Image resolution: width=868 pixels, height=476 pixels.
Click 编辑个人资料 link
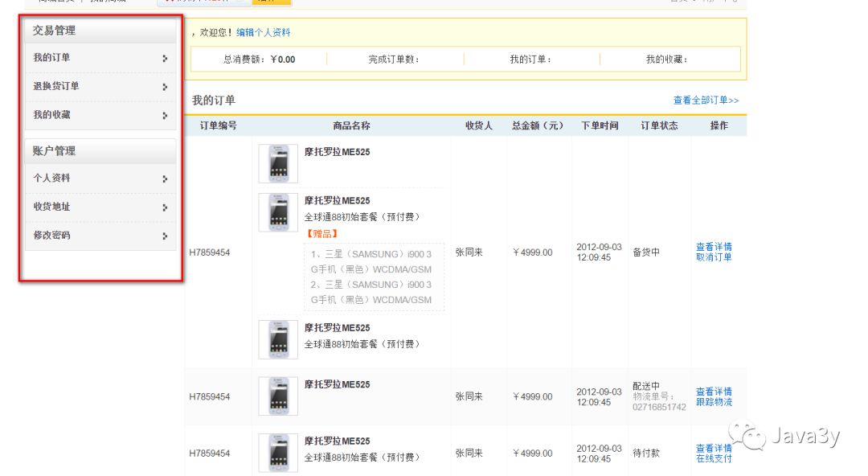[263, 33]
